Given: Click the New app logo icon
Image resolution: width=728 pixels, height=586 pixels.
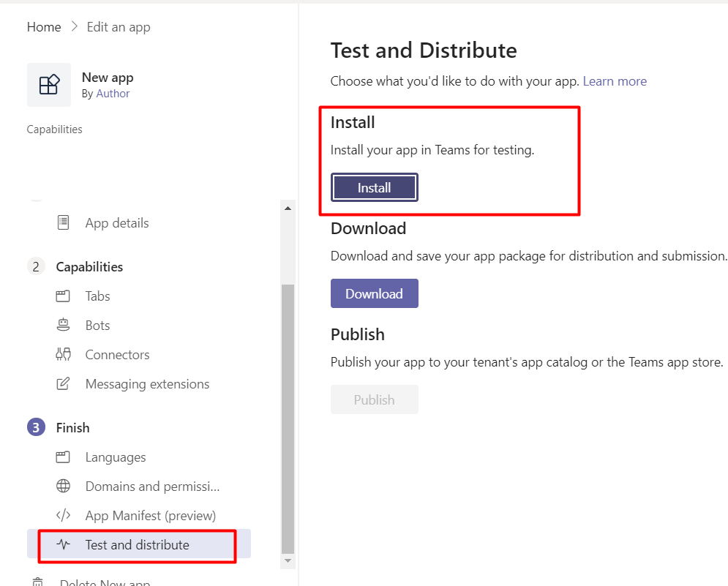Looking at the screenshot, I should [49, 85].
